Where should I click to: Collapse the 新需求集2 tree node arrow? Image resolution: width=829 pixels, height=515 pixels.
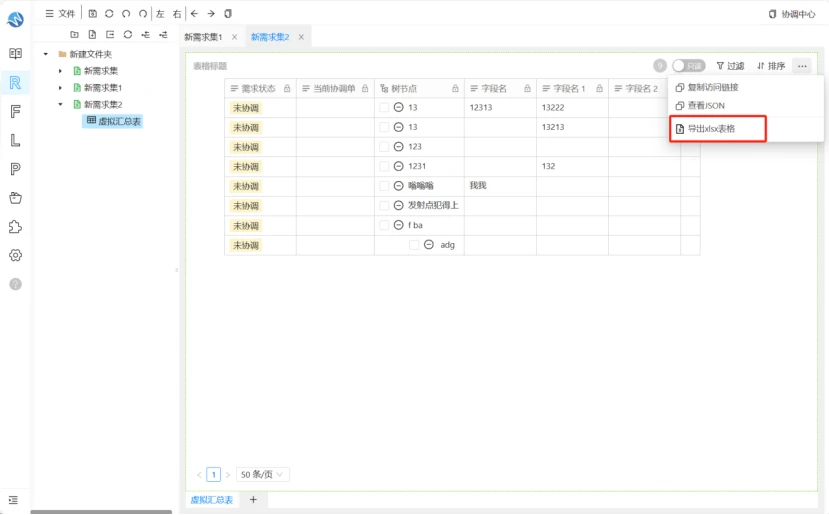point(60,104)
